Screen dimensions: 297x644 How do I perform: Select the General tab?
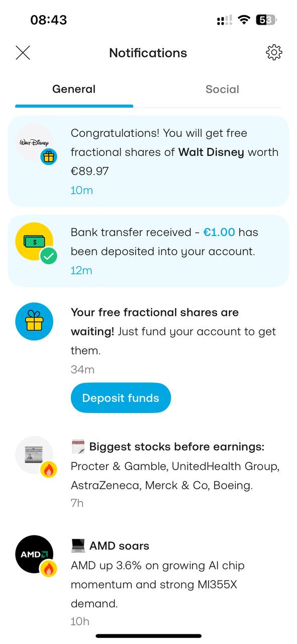[x=74, y=89]
